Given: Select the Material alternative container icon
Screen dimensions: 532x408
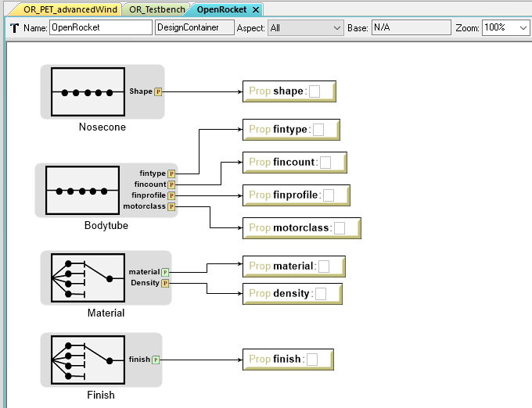Looking at the screenshot, I should coord(88,278).
